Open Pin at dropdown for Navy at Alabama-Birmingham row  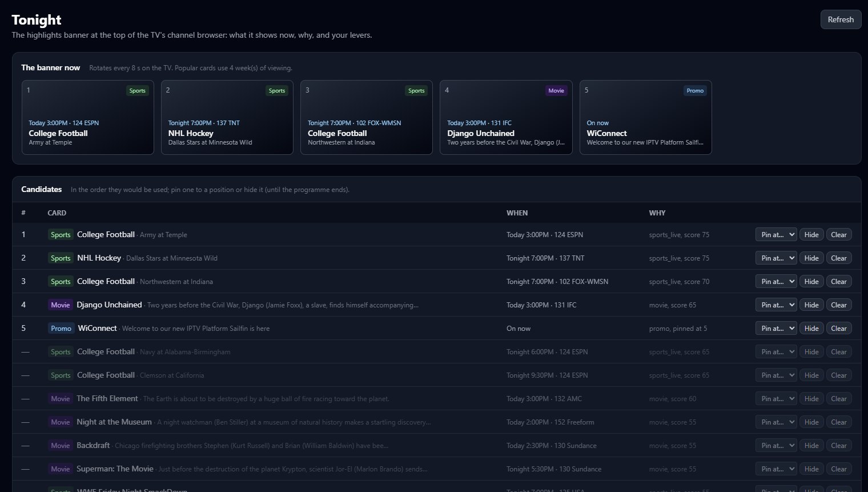[x=776, y=352]
